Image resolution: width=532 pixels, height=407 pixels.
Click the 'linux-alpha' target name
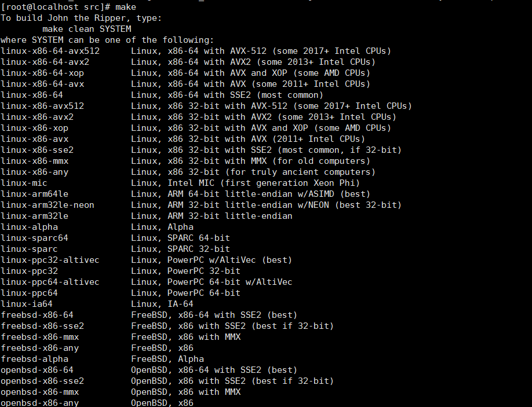pos(30,227)
